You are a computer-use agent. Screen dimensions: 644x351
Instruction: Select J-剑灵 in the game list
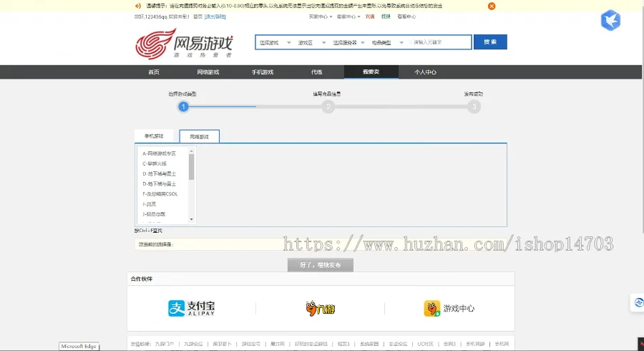(149, 204)
